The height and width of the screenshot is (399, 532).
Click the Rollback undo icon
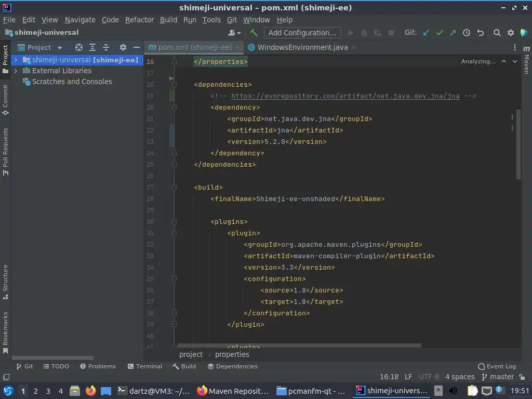[480, 33]
